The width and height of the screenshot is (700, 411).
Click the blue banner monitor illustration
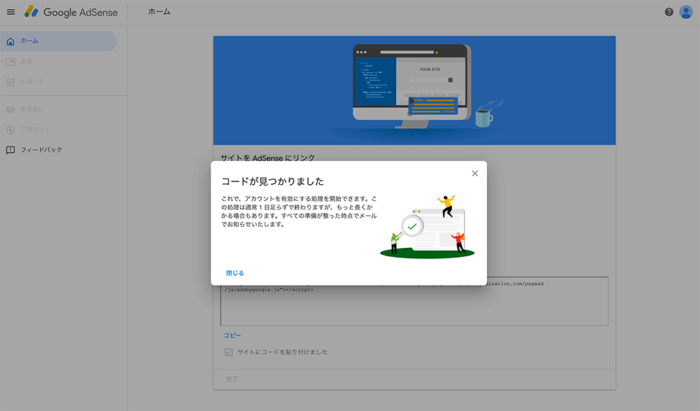(412, 86)
